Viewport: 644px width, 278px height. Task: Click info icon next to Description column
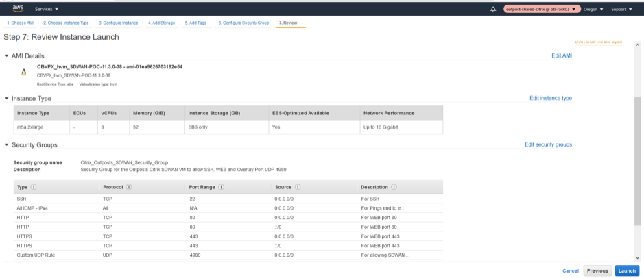click(x=394, y=187)
